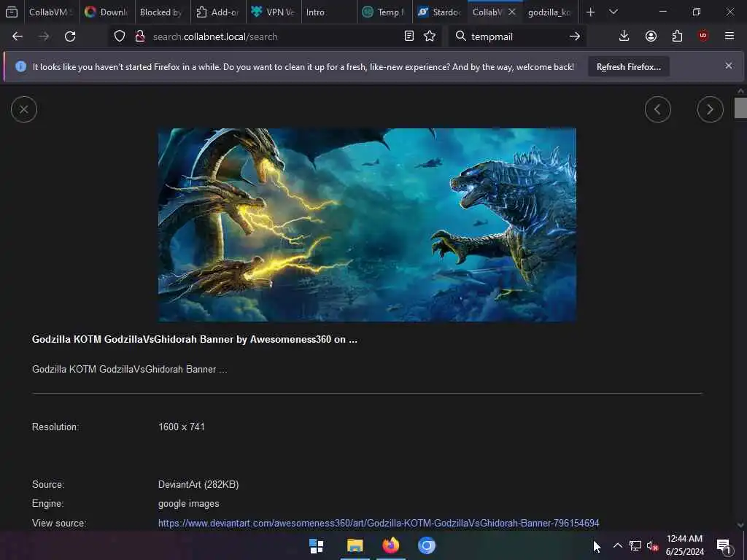Image resolution: width=747 pixels, height=560 pixels.
Task: Switch to the Add-on tab
Action: (218, 12)
